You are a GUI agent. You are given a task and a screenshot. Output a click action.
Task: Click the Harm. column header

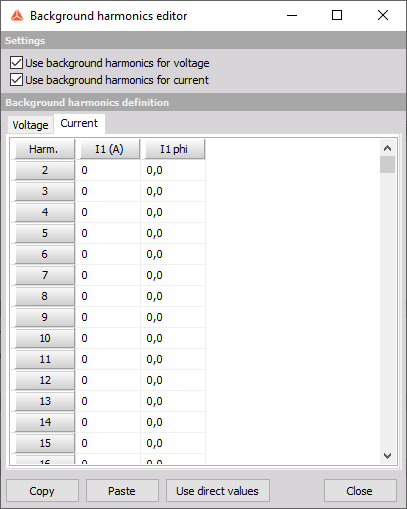pos(45,149)
